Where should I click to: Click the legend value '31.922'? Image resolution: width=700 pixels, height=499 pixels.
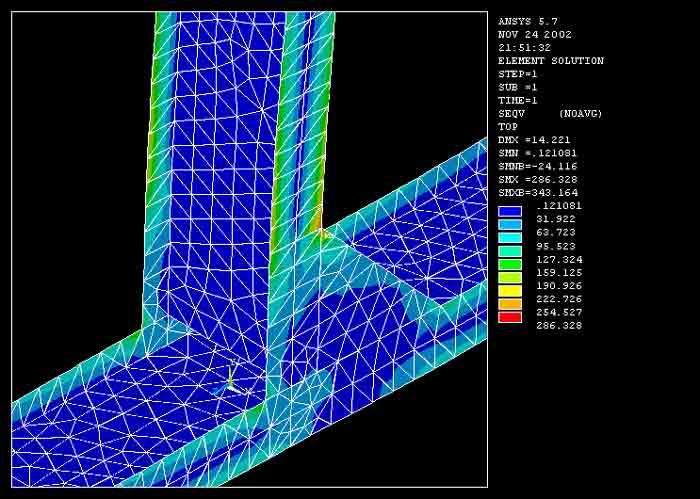[x=556, y=219]
